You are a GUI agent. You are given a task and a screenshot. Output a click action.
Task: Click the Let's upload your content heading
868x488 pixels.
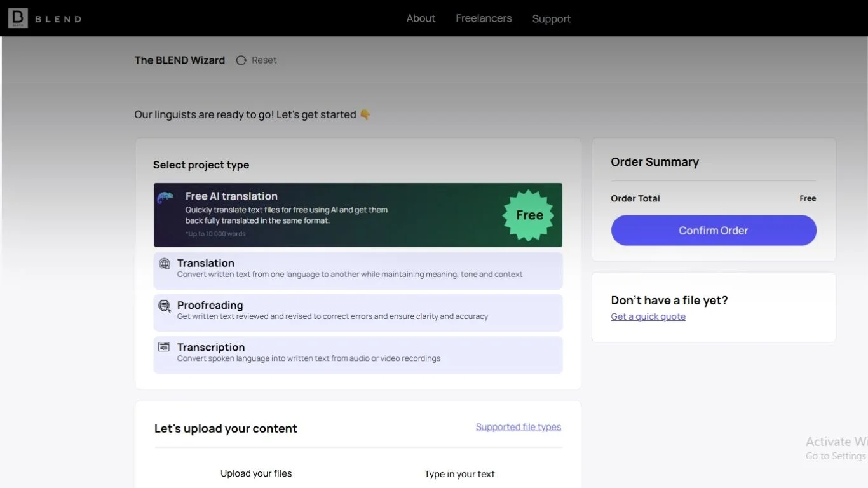coord(226,428)
